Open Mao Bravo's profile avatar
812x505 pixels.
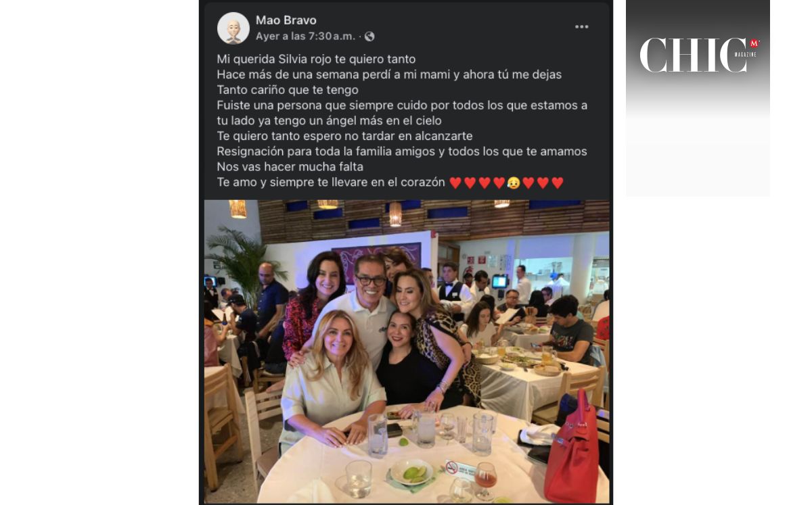point(233,28)
